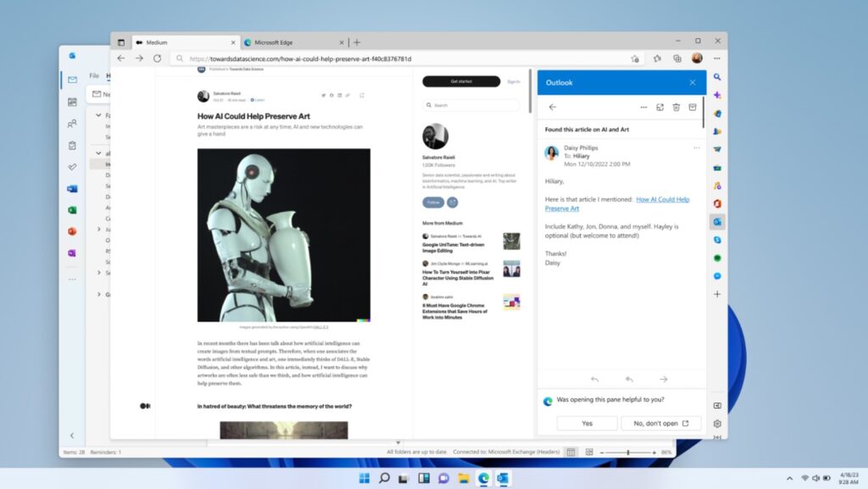Open more options menu in Outlook pane toolbar

pos(643,107)
